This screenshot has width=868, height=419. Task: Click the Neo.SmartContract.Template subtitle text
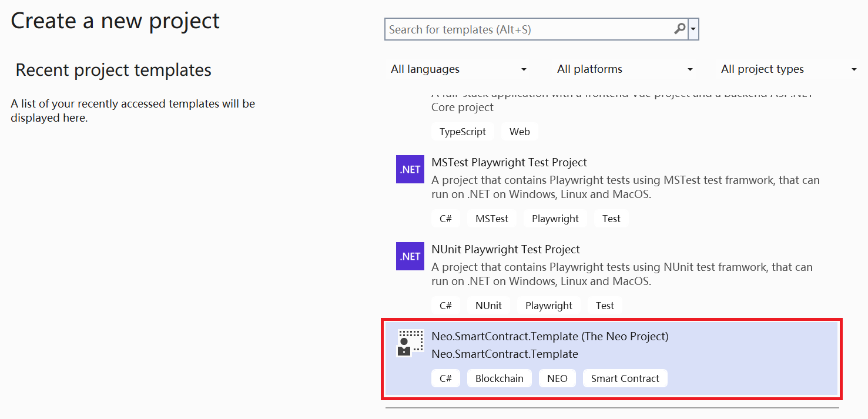point(505,354)
